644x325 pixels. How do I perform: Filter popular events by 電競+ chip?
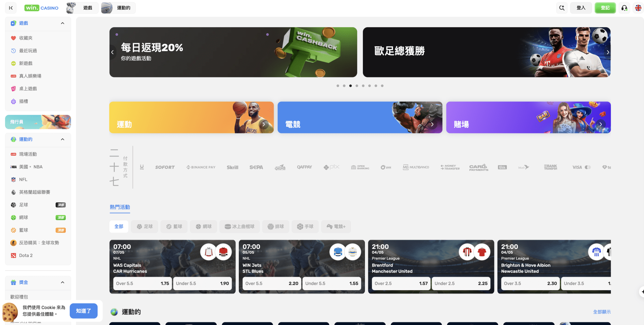pos(336,226)
